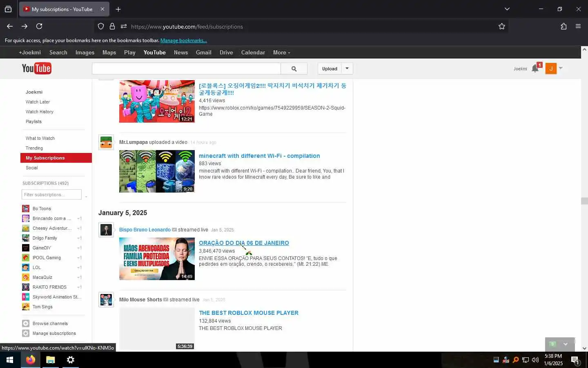The image size is (588, 368).
Task: Open the ORAÇÃO DO DIA 06 DE JANEIRO video
Action: [x=244, y=243]
